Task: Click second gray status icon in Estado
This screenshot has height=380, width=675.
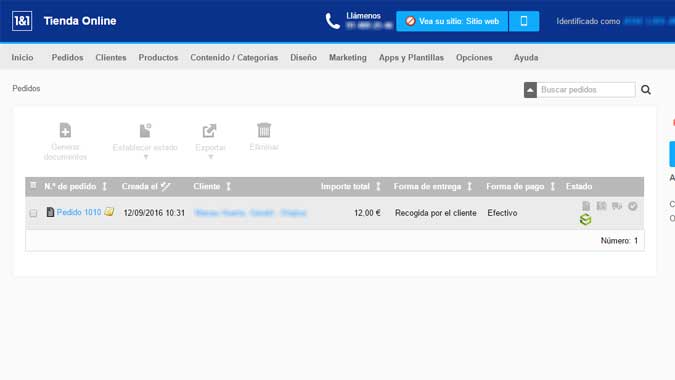Action: (601, 206)
